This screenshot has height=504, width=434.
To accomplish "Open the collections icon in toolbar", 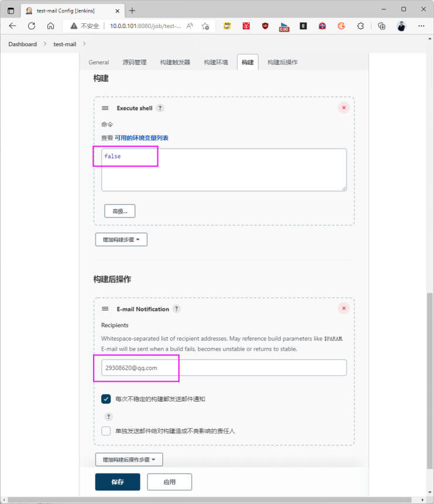I will [x=381, y=26].
